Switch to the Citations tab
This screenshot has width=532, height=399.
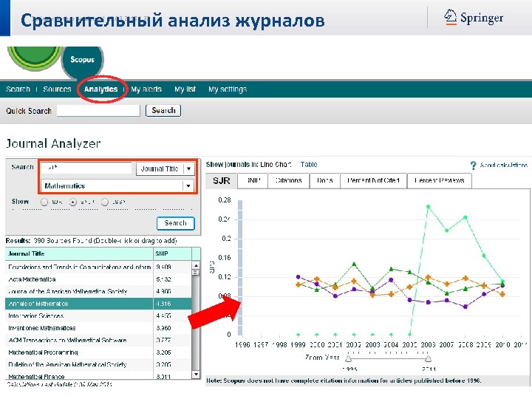click(x=289, y=180)
